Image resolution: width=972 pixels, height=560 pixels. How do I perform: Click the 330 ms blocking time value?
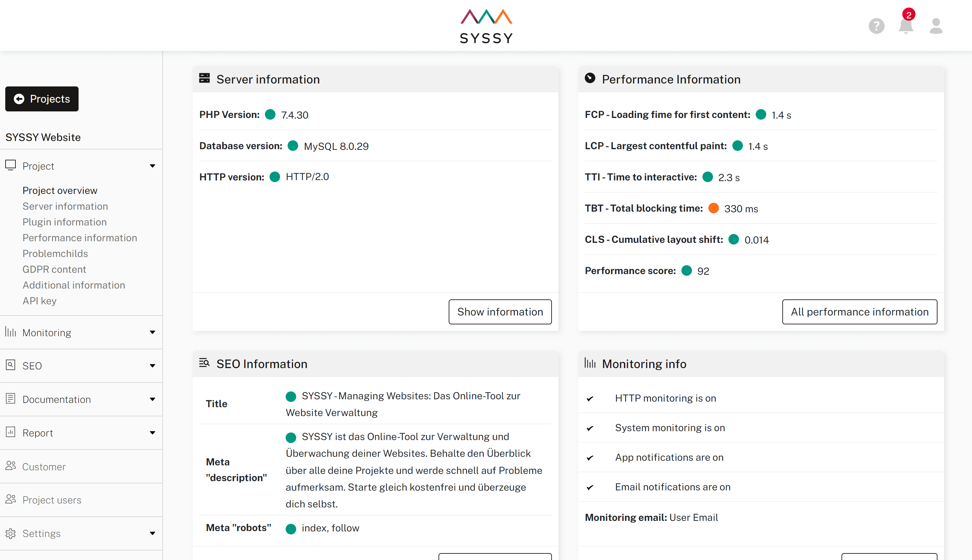pyautogui.click(x=741, y=208)
